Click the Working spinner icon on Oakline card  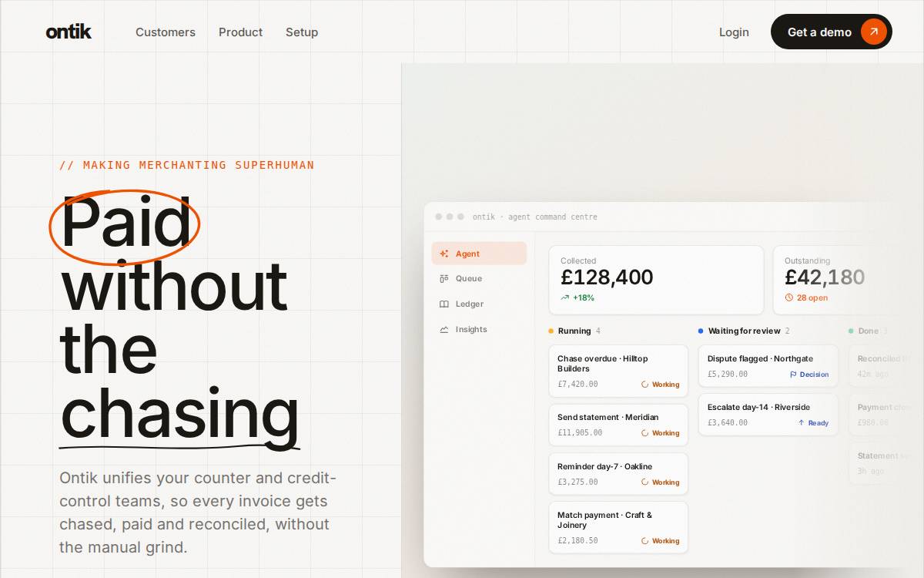click(645, 482)
